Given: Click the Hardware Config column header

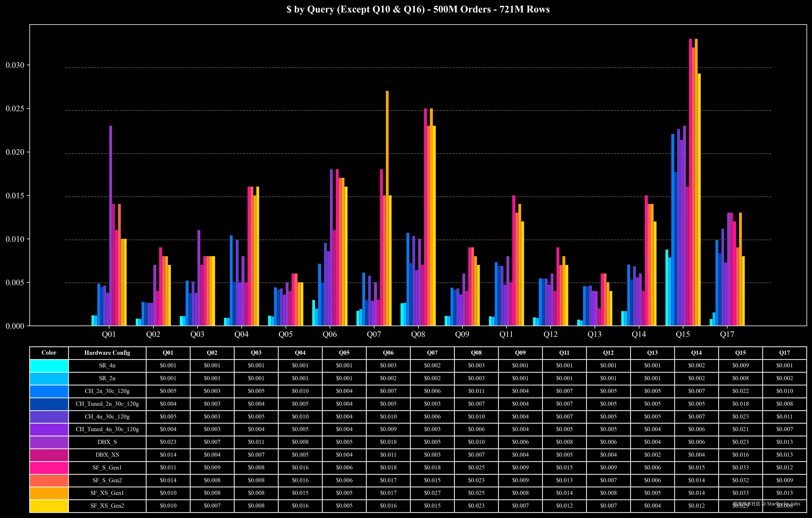Looking at the screenshot, I should 107,353.
